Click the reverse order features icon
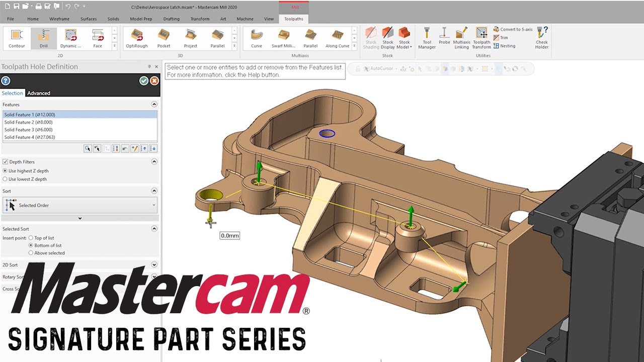 point(116,148)
